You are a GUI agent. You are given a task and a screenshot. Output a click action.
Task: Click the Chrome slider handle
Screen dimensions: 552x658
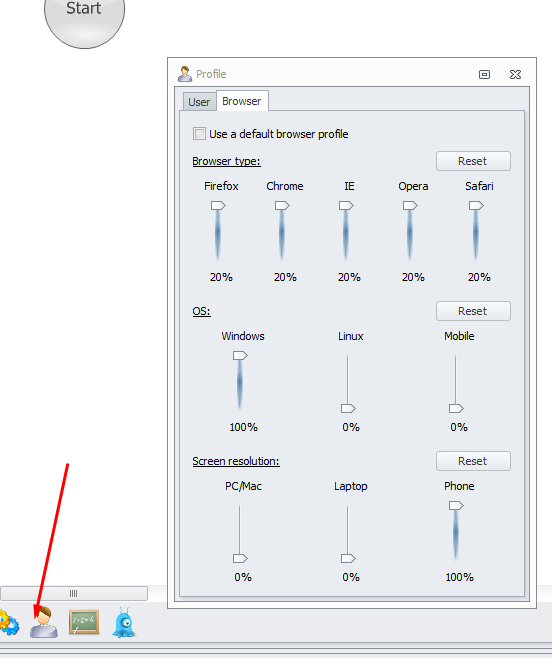pos(282,206)
